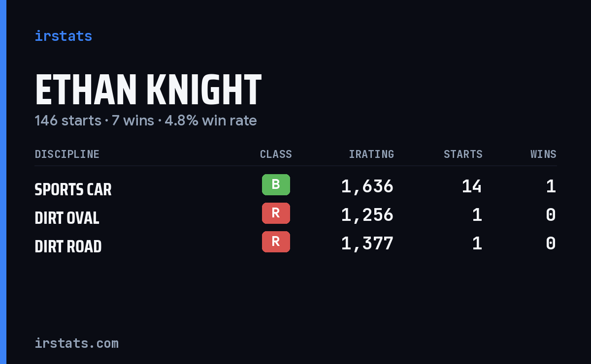This screenshot has width=591, height=364.
Task: Click the green B class badge
Action: pos(276,185)
